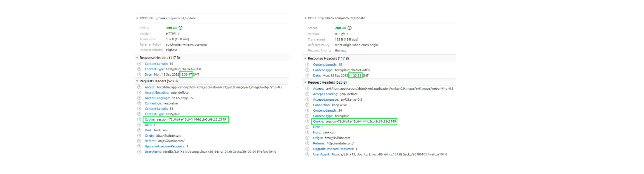Open DNT header help icon in left panel
This screenshot has width=644, height=174.
(139, 125)
